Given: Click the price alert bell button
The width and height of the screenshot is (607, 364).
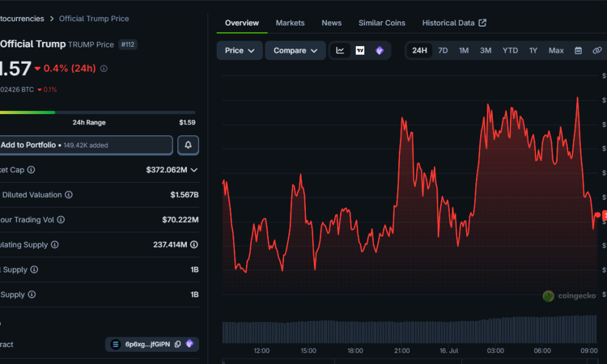Looking at the screenshot, I should (x=188, y=145).
